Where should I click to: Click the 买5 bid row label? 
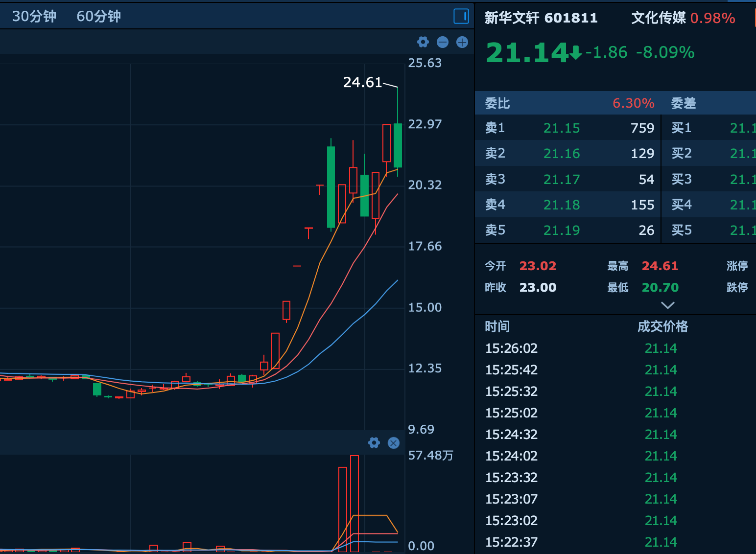682,231
